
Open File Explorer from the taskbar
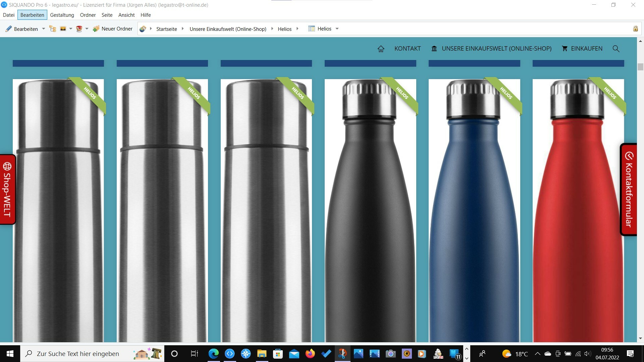click(x=262, y=354)
